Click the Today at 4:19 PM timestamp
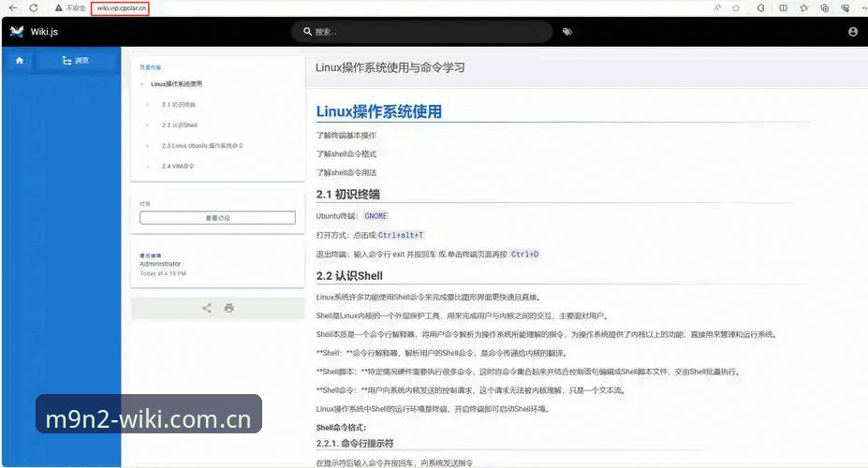This screenshot has height=468, width=868. [x=163, y=273]
